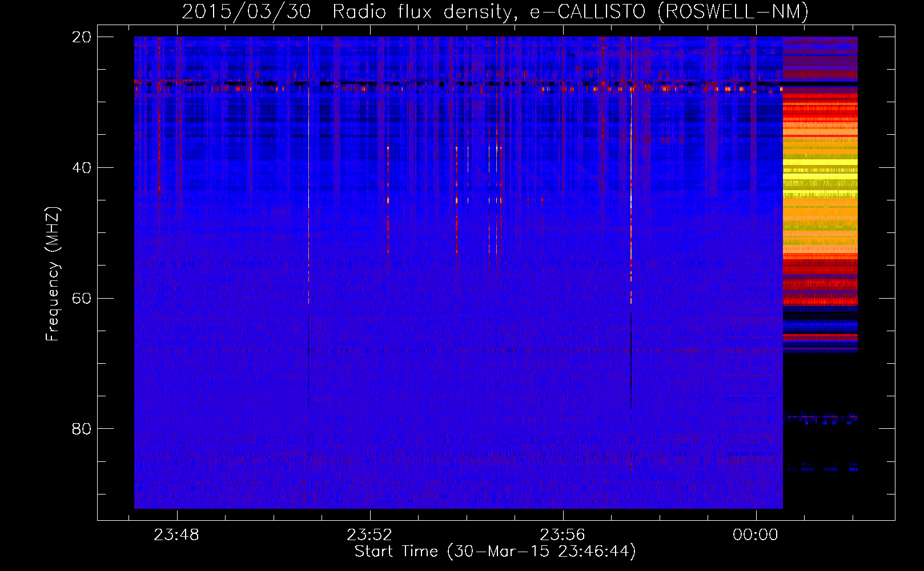
Task: Click the "23:56" time tick label
Action: pos(563,535)
